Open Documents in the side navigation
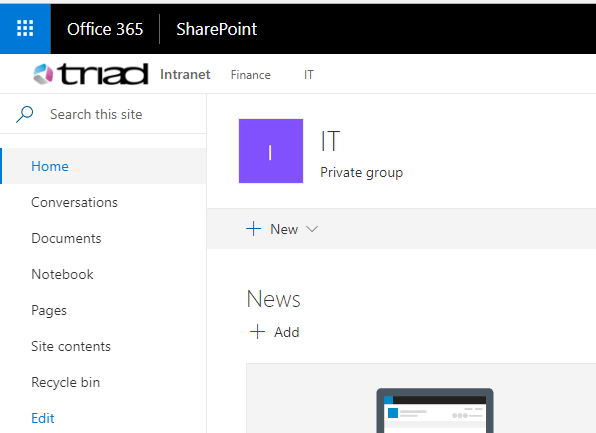596x433 pixels. pyautogui.click(x=66, y=238)
